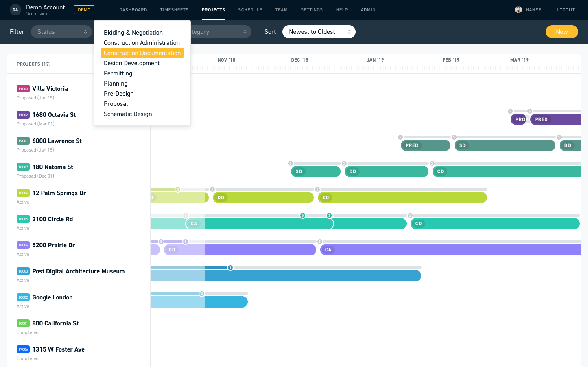Click the 19001 project number badge
Screen dimensions: 588x367
pos(23,141)
